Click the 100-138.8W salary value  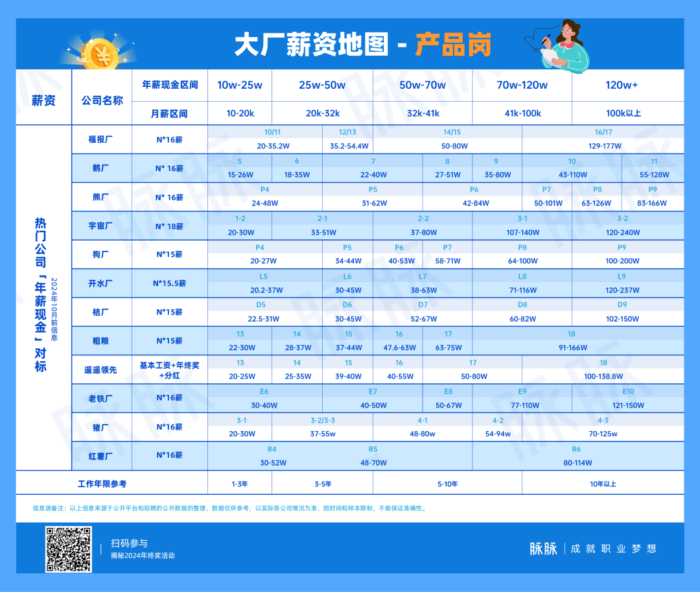[603, 376]
